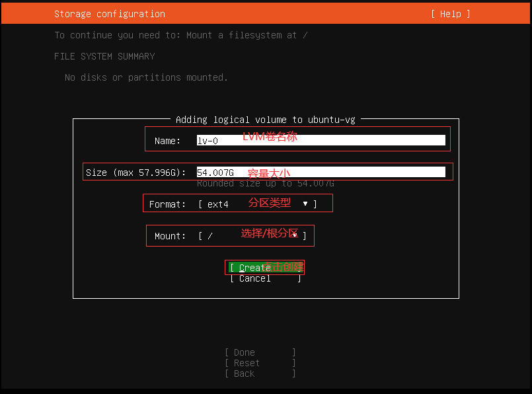Click the dropdown arrow next to ext4
This screenshot has width=532, height=394.
305,203
